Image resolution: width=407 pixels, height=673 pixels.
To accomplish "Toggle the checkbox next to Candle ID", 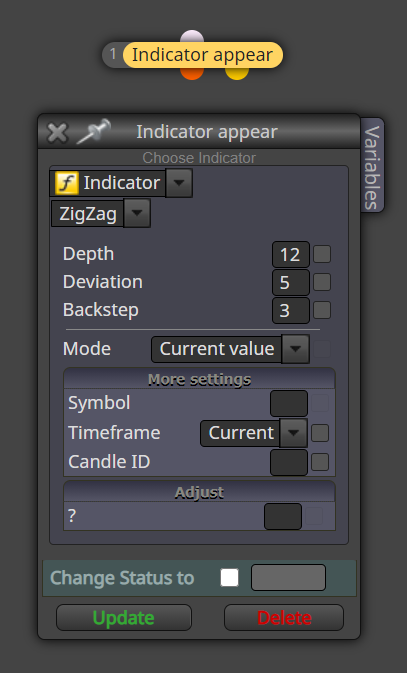I will (320, 462).
